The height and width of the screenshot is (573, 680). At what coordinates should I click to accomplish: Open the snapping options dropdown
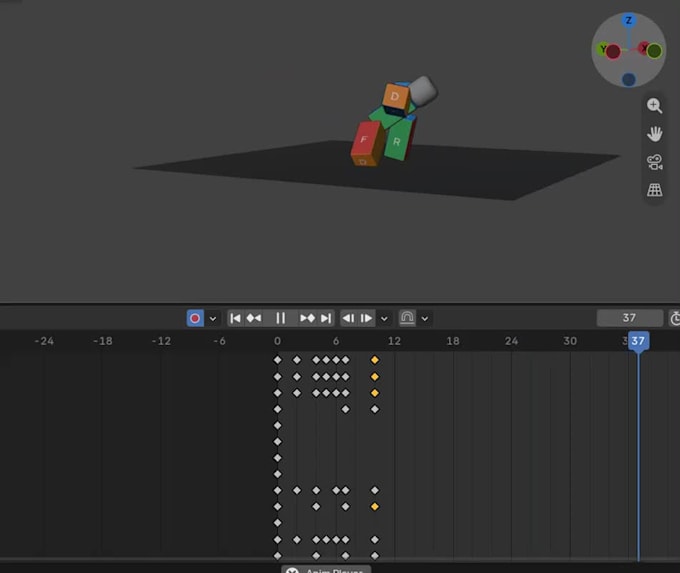[x=425, y=319]
